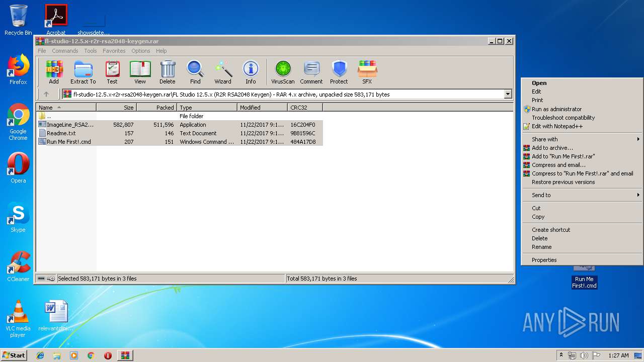Choose Rename in context menu
This screenshot has height=362, width=644.
point(582,247)
